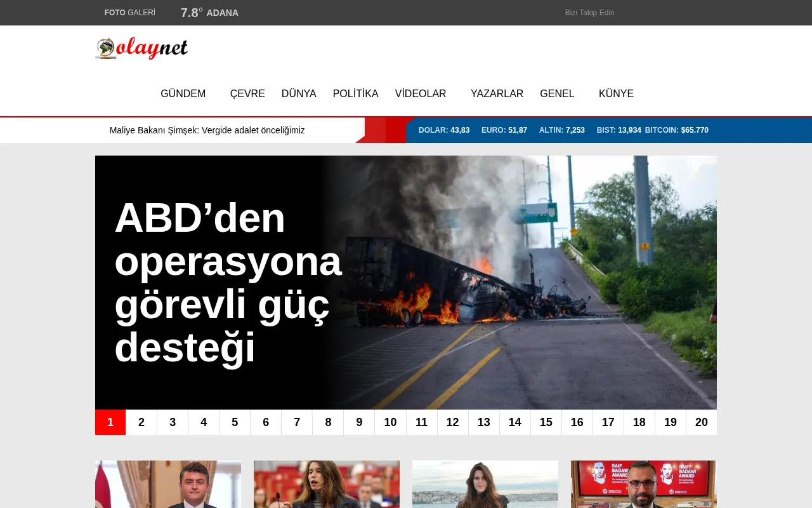Open the FOTO GALERİ section
Screen dimensions: 812x508
pos(129,12)
